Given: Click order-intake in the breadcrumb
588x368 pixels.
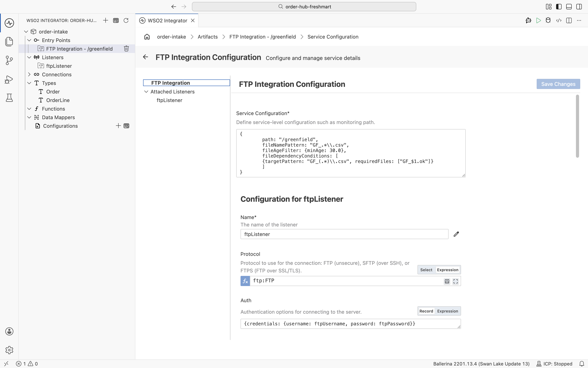Looking at the screenshot, I should 171,37.
